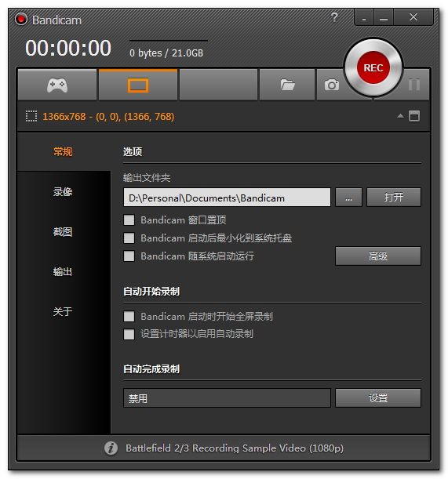Click the output folder path field
The width and height of the screenshot is (448, 479).
click(227, 198)
